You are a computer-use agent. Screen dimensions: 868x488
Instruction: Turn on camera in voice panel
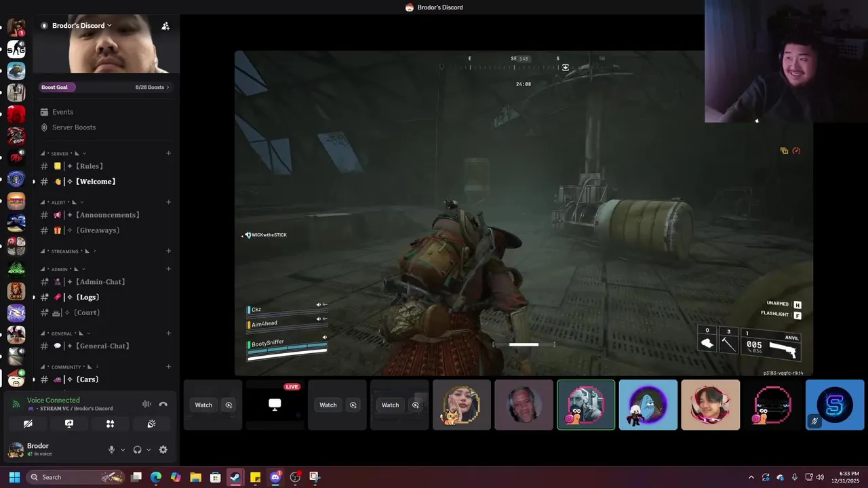point(28,424)
